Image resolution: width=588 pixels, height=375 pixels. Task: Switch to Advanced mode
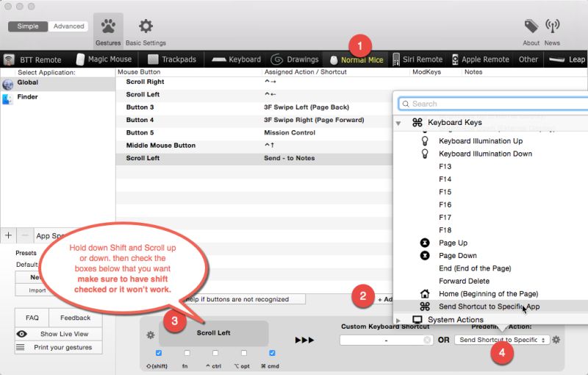tap(68, 26)
